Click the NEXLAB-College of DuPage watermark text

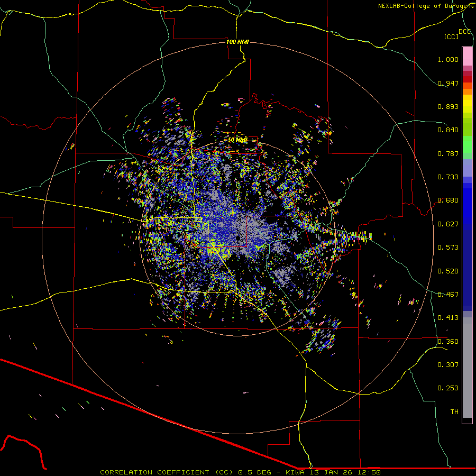[425, 6]
